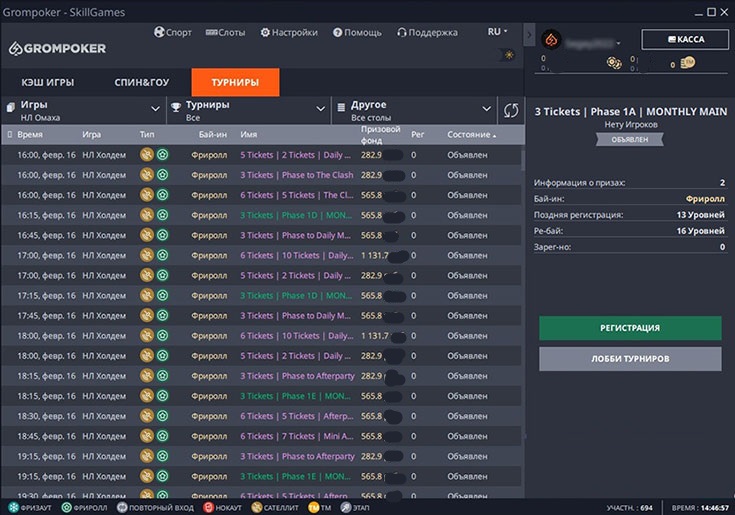Image resolution: width=735 pixels, height=515 pixels.
Task: Switch to Кэш игры tab
Action: coord(47,82)
